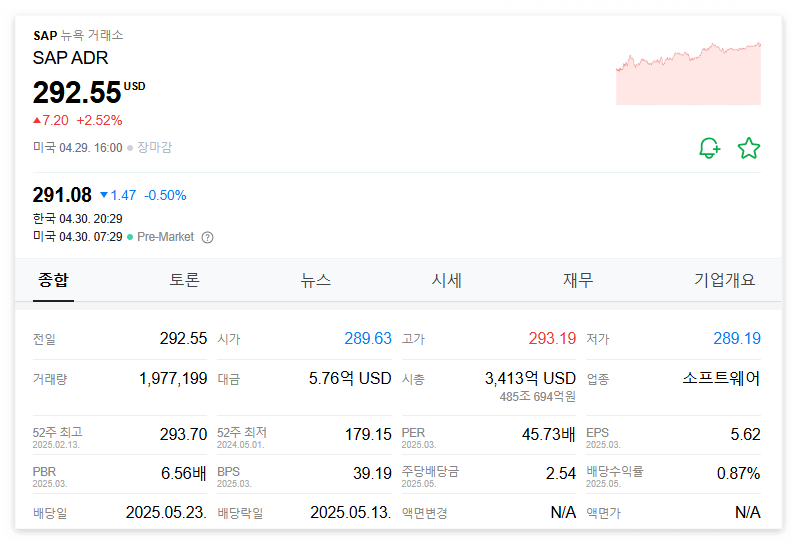Open the SAP price mini chart

[688, 74]
